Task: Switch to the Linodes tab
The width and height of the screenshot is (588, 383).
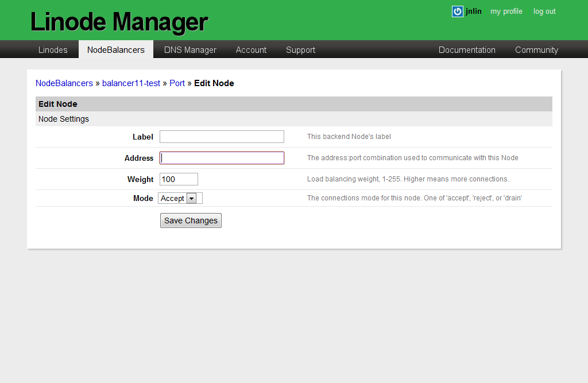Action: coord(53,49)
